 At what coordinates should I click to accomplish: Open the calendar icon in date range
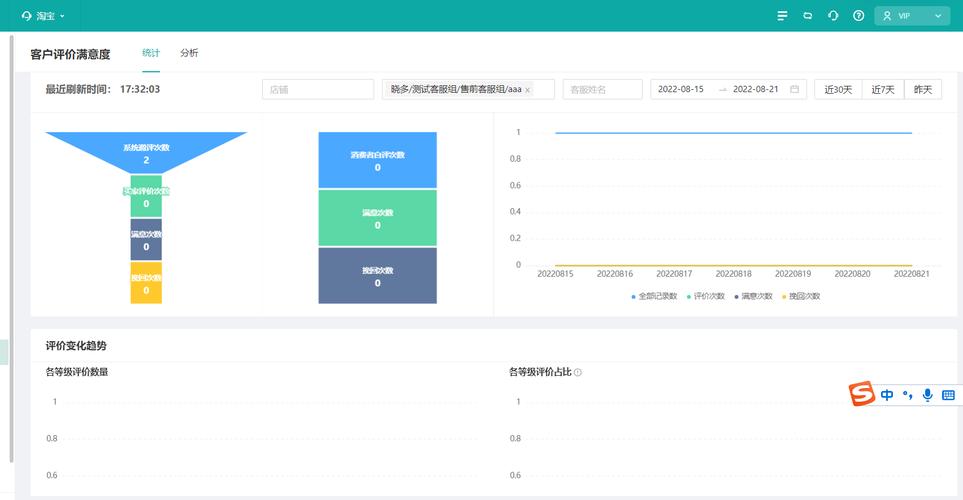(794, 89)
